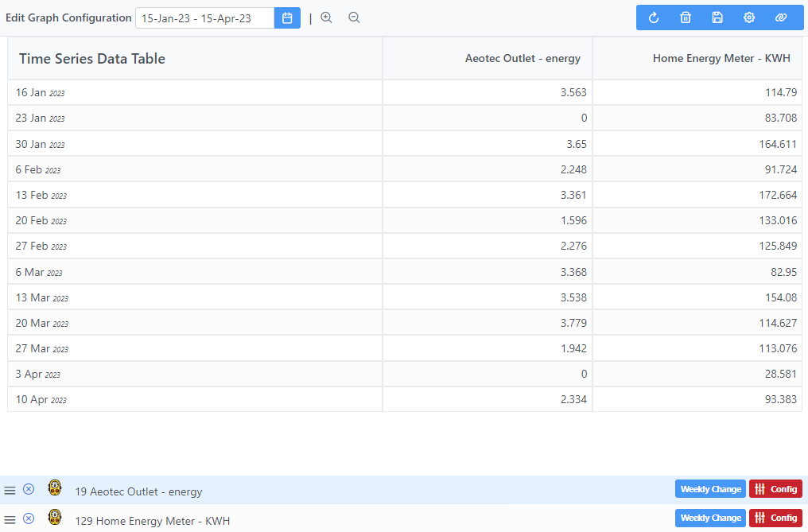Screen dimensions: 808x532
Task: Open the calendar date picker
Action: (287, 17)
